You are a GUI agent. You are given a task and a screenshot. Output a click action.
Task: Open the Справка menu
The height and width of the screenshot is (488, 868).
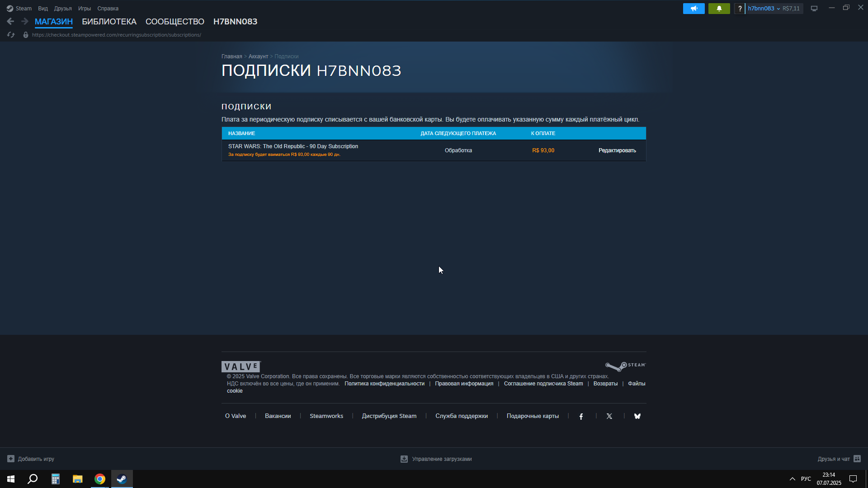click(108, 9)
